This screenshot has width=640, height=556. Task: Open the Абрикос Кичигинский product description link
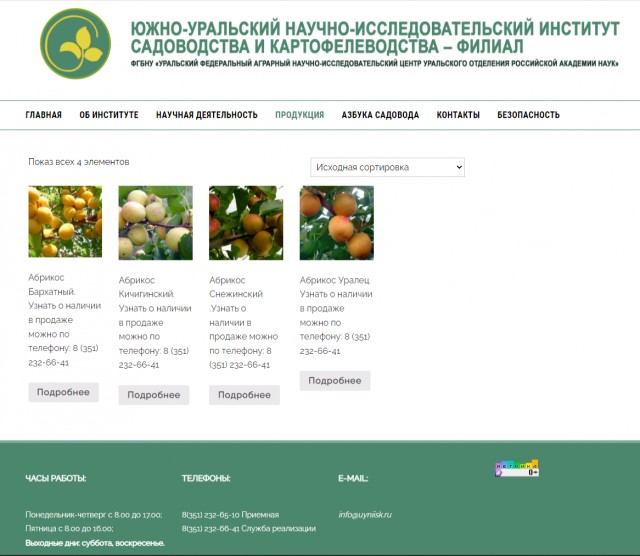pyautogui.click(x=155, y=322)
